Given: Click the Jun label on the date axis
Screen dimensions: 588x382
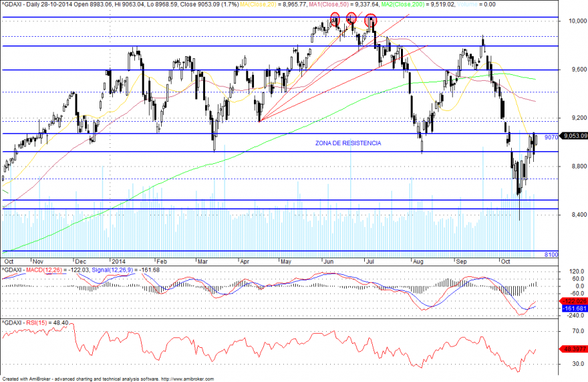Looking at the screenshot, I should point(329,262).
